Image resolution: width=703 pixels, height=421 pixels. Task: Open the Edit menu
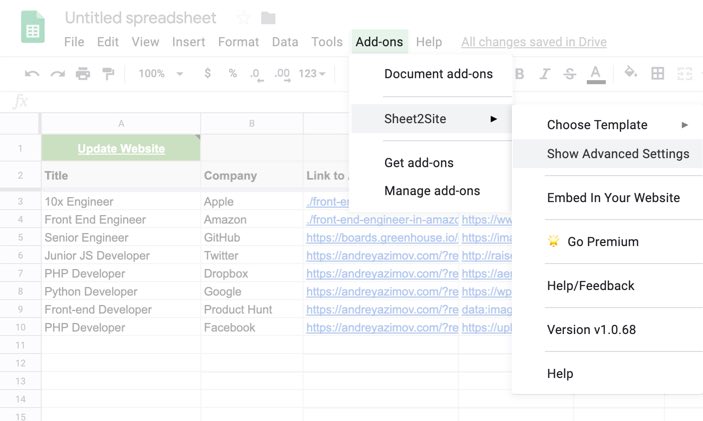tap(108, 42)
